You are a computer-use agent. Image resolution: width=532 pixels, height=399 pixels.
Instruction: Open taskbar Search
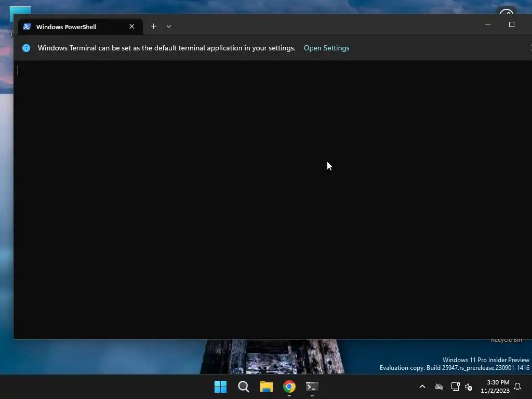tap(243, 387)
